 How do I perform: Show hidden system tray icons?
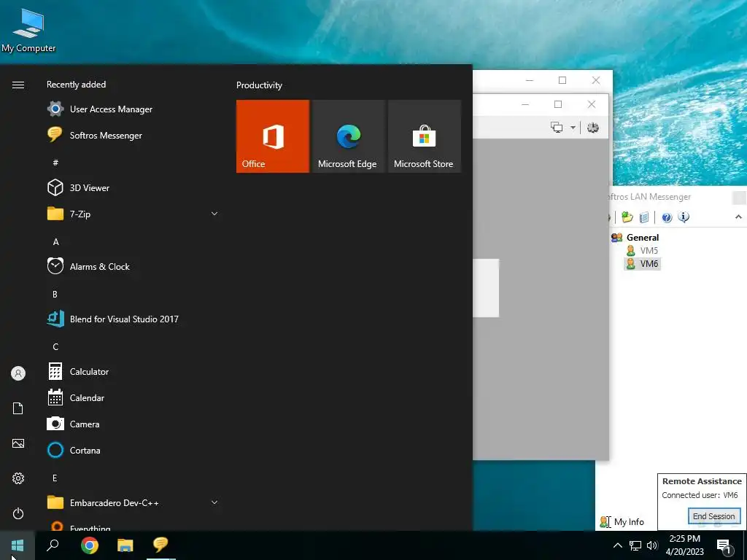click(x=617, y=545)
